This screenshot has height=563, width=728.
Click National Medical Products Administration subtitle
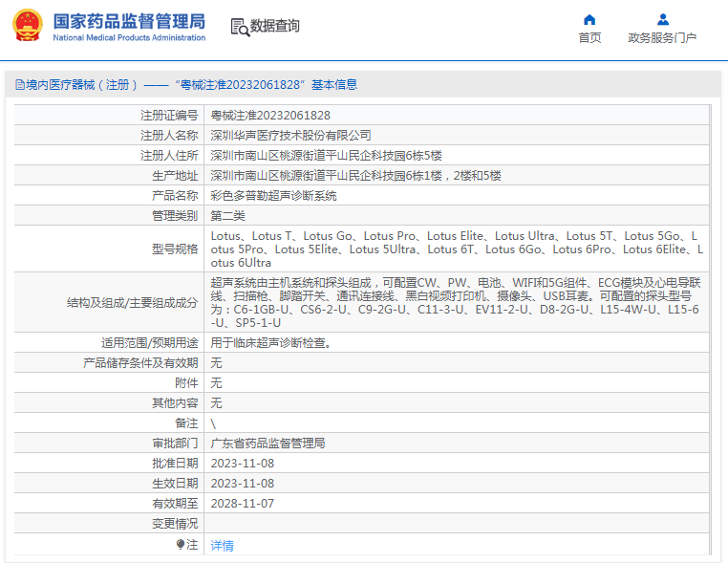[x=129, y=37]
